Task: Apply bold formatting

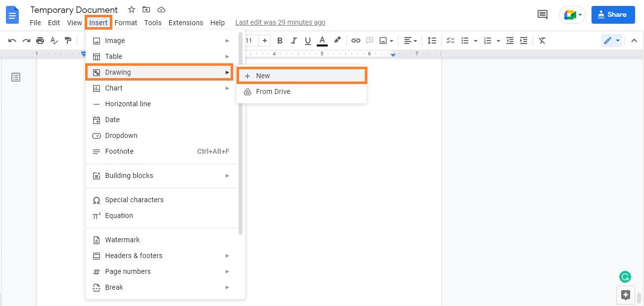Action: 280,41
